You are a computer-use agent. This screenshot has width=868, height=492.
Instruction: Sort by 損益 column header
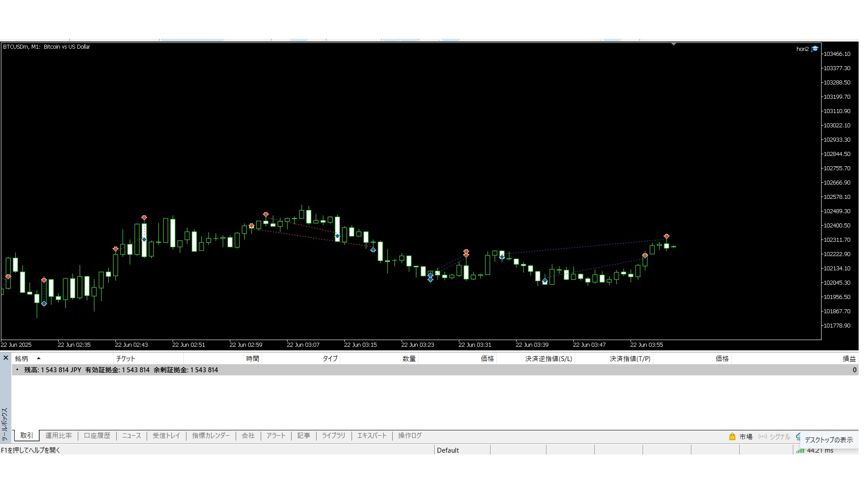(x=848, y=358)
